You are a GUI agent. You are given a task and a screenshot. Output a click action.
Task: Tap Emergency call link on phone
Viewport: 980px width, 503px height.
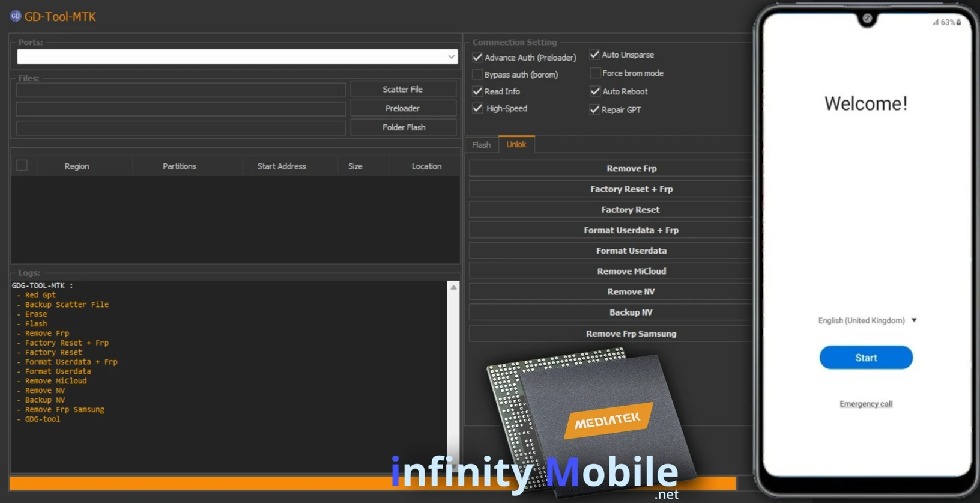866,404
